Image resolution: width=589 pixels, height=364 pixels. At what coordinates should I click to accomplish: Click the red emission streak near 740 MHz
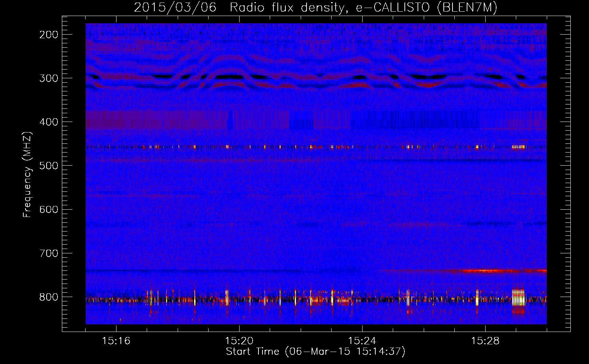tap(499, 271)
